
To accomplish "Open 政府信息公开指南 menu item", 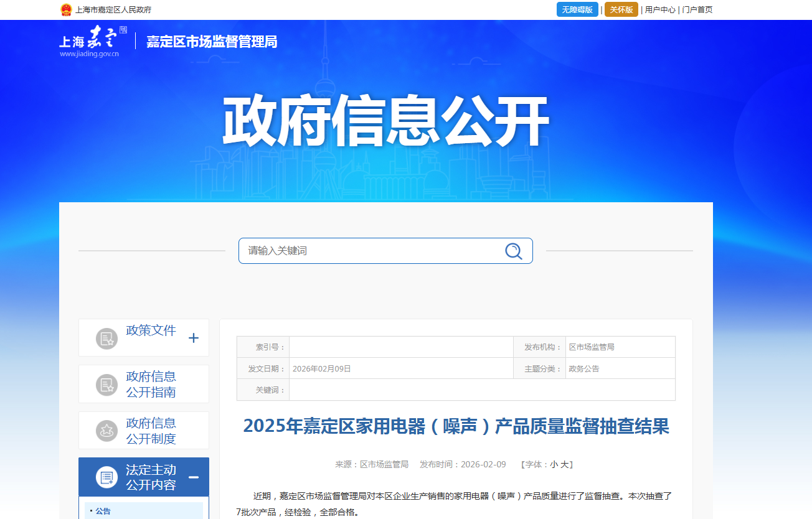I will click(151, 385).
